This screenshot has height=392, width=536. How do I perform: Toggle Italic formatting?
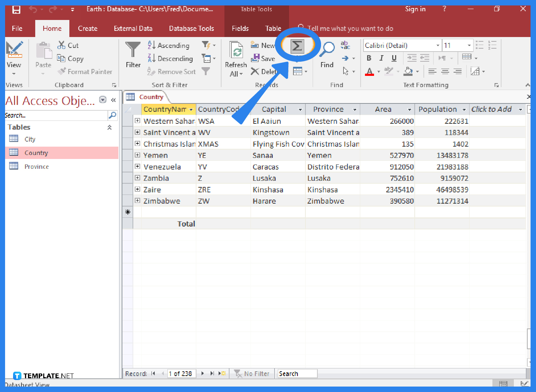(x=381, y=58)
